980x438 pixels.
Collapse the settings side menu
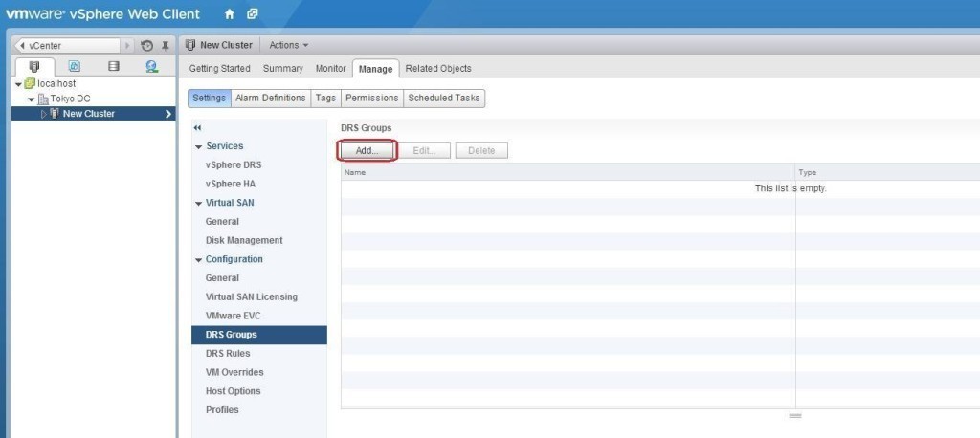coord(197,127)
